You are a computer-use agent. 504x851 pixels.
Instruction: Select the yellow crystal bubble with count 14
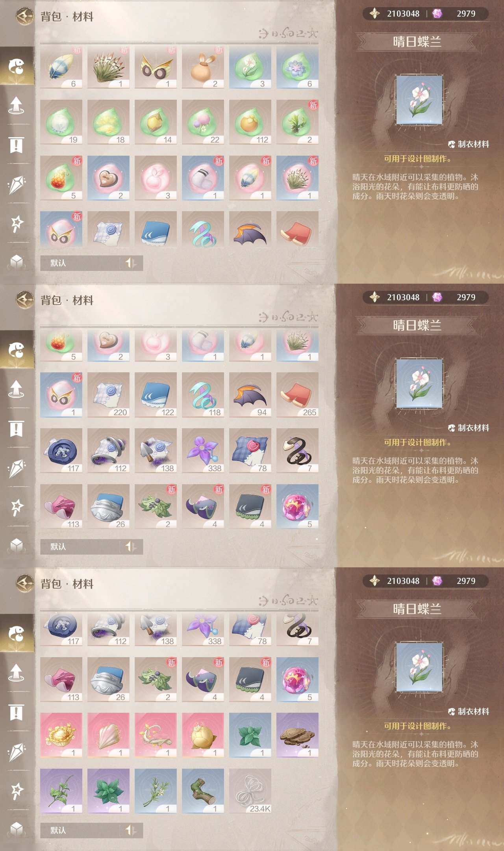coord(156,122)
